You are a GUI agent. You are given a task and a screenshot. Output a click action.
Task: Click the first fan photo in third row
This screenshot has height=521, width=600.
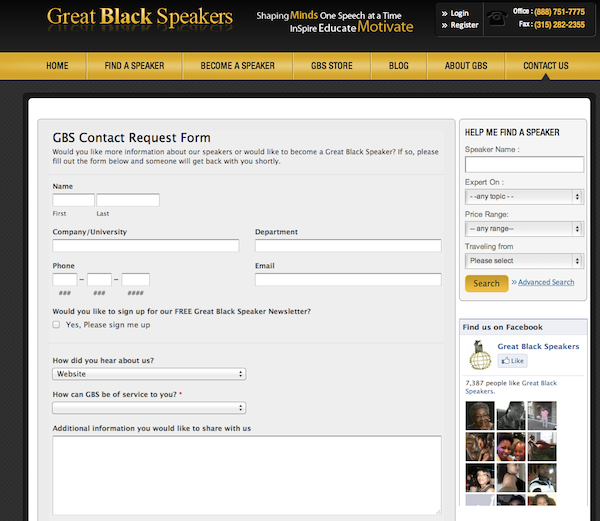point(480,477)
